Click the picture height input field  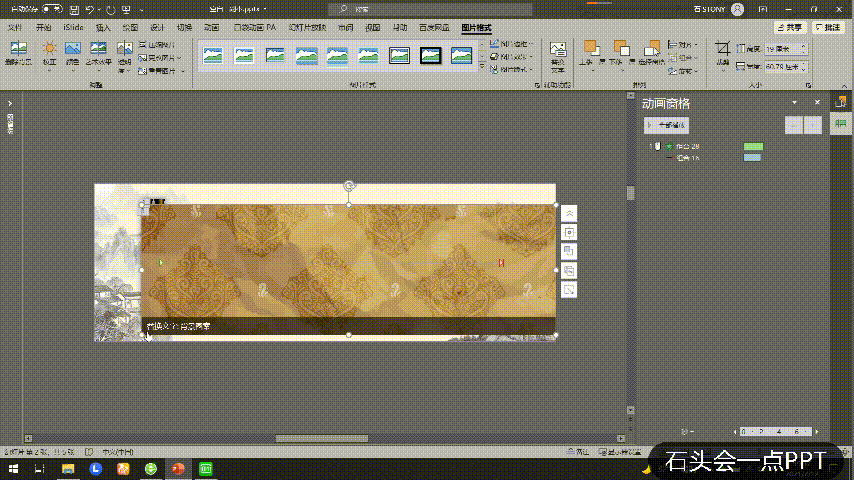(785, 49)
